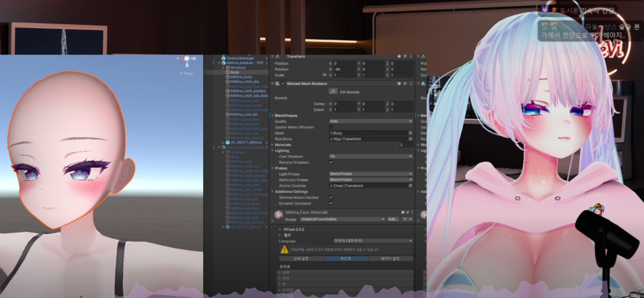Expand the Armature node under Milltina_kisekae
Viewport: 644px width, 298px height.
coord(223,67)
